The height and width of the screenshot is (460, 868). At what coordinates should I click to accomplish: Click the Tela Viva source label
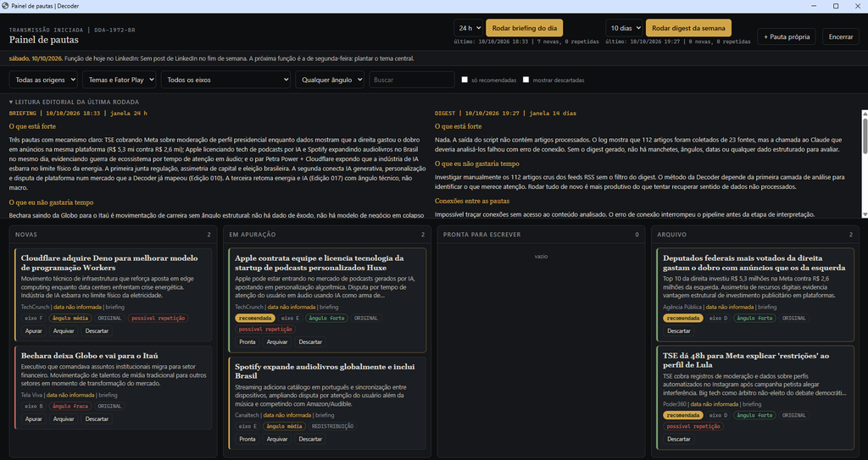(x=31, y=396)
